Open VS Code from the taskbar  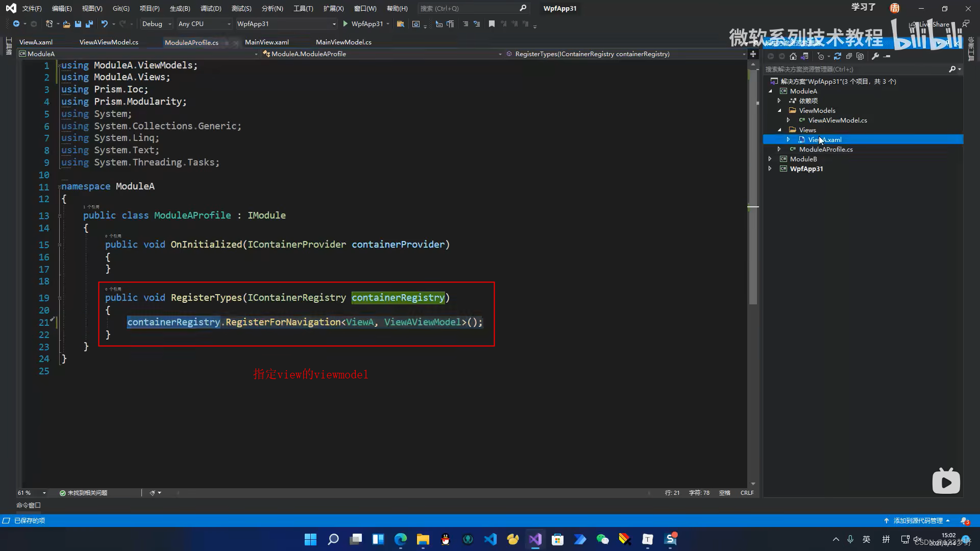tap(491, 539)
